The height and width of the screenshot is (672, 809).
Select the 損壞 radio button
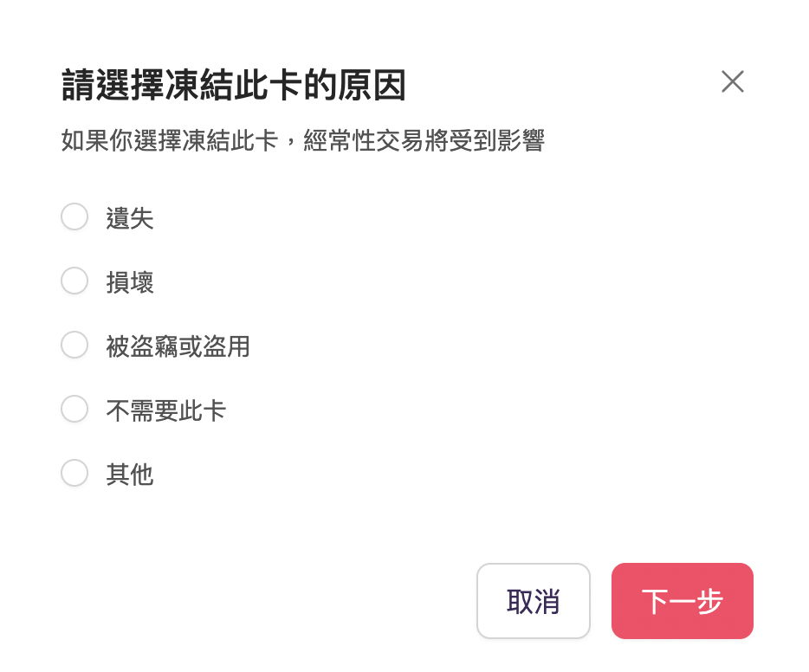coord(74,281)
